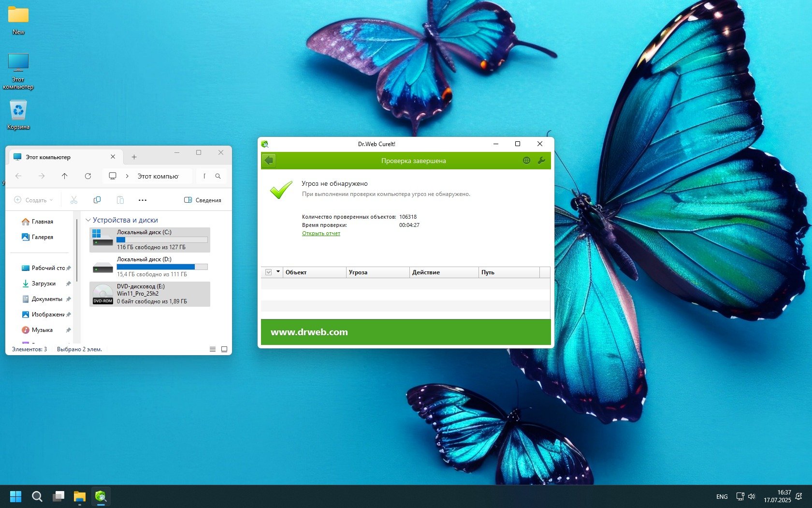The width and height of the screenshot is (812, 508).
Task: Toggle the Сведения details pane button
Action: coord(203,200)
